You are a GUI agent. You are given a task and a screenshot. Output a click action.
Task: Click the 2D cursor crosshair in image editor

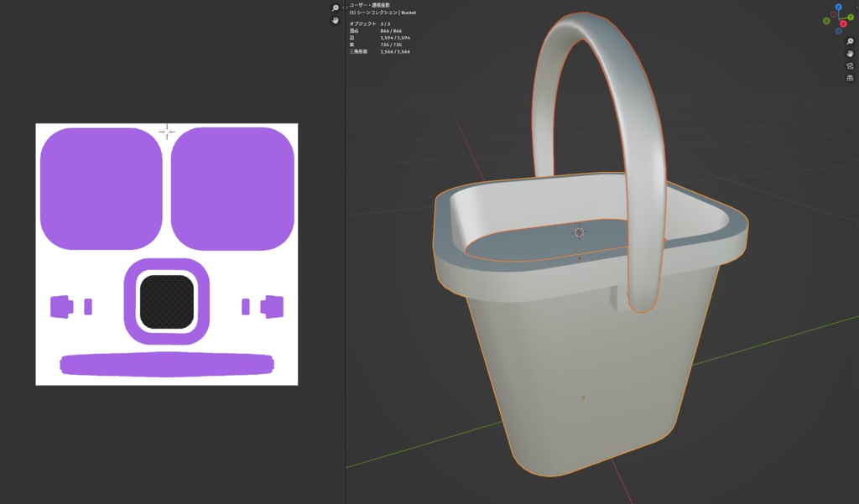point(166,130)
